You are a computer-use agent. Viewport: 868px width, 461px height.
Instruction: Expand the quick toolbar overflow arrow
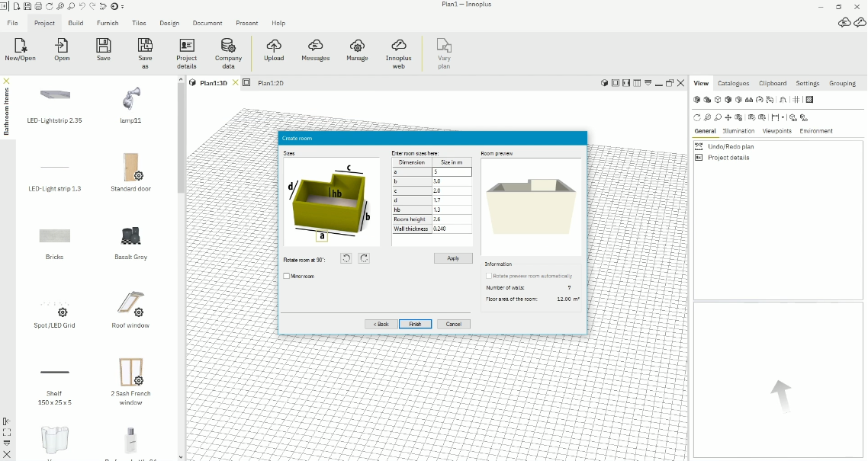pos(122,6)
